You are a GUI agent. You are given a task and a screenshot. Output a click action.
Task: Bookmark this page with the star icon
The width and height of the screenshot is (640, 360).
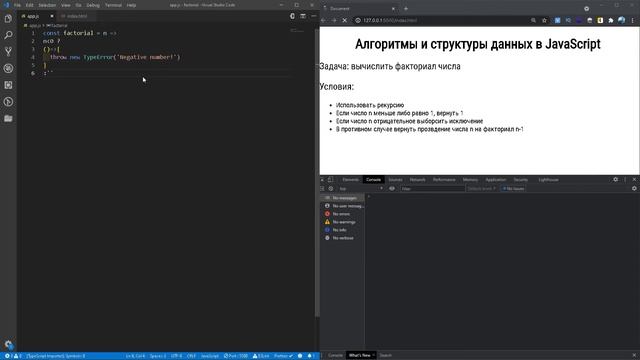[x=544, y=20]
